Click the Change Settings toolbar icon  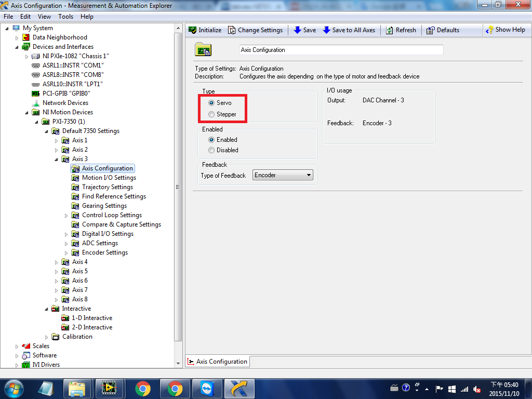[x=231, y=30]
